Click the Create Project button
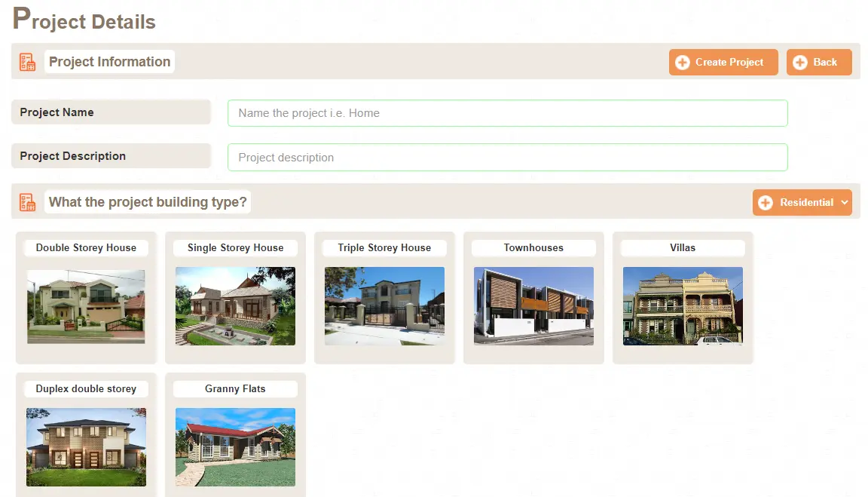 coord(723,62)
